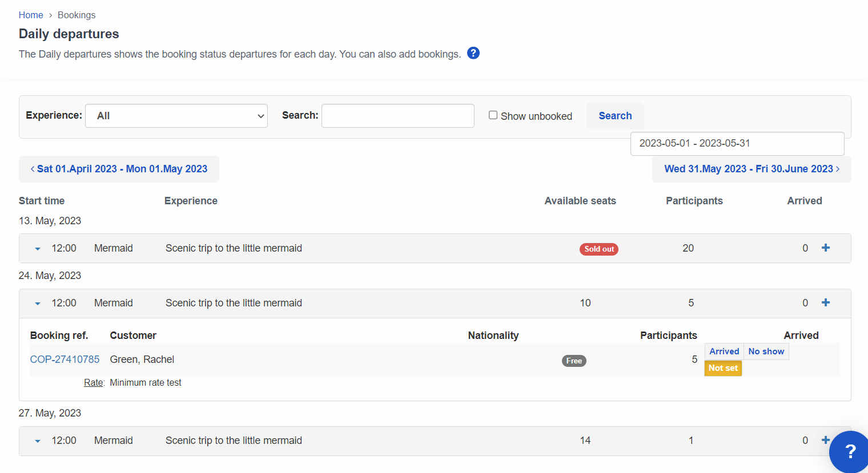Mark Rachel Green as No show
This screenshot has width=868, height=473.
coord(766,351)
